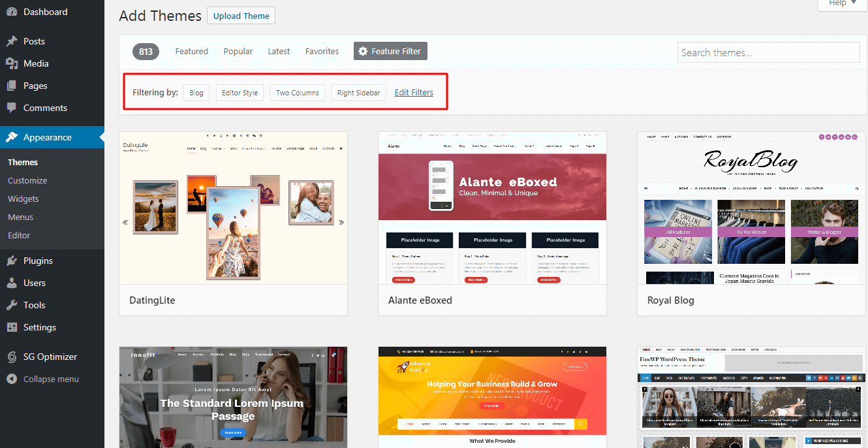Click the Tools wrench icon
The image size is (868, 448).
12,305
